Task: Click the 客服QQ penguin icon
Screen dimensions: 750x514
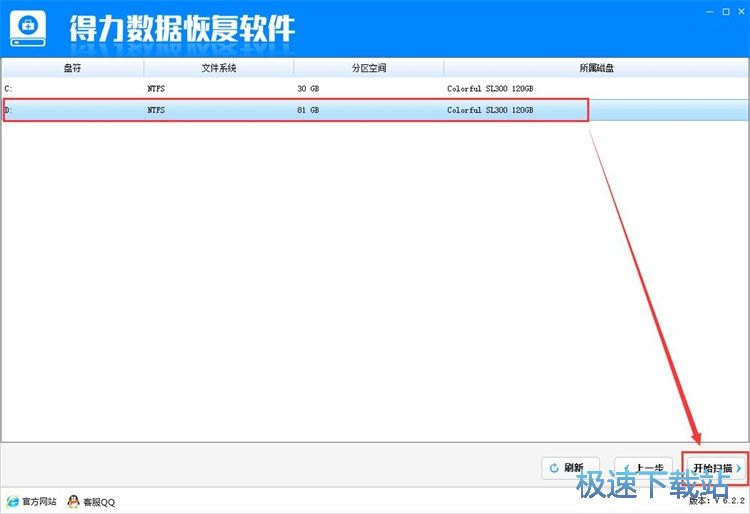Action: click(x=73, y=502)
